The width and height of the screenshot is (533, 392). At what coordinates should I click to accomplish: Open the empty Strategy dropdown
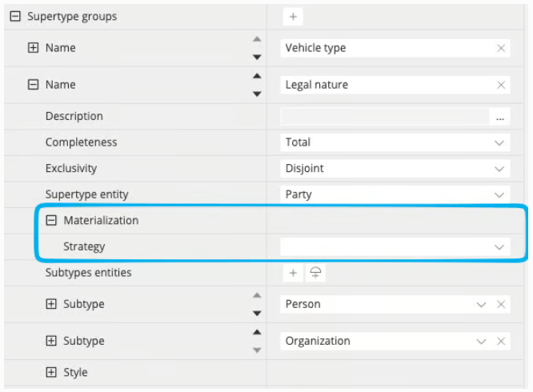click(x=395, y=247)
